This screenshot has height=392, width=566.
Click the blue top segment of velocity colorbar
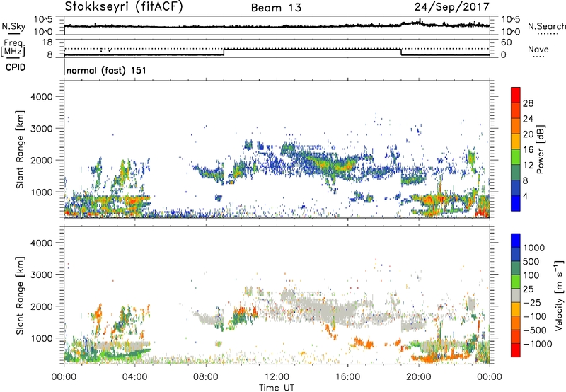click(x=516, y=241)
